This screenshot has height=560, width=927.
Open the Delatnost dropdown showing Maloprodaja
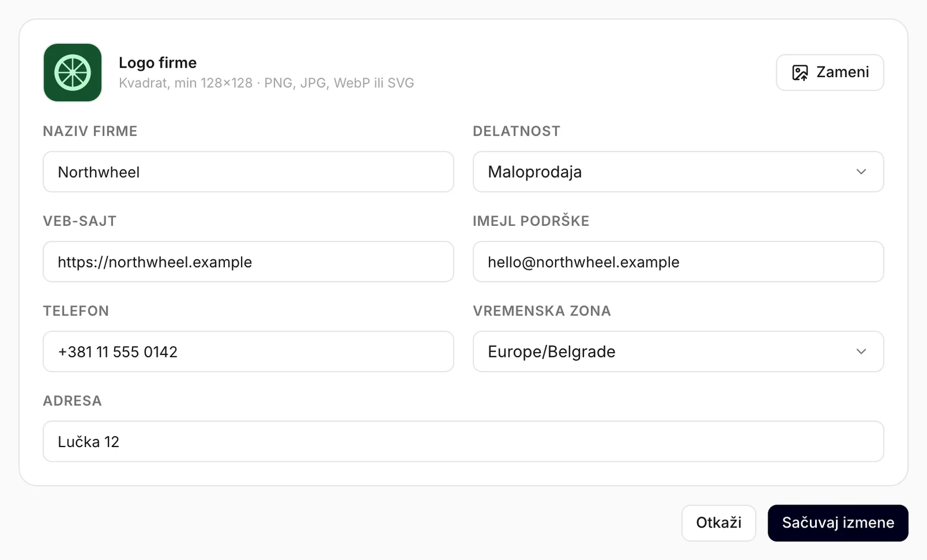678,172
